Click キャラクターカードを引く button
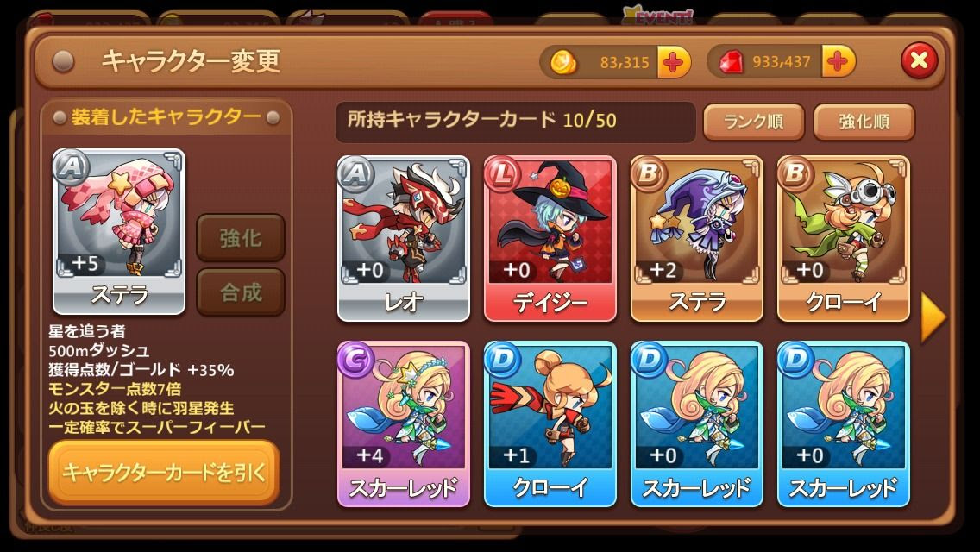 [x=164, y=472]
